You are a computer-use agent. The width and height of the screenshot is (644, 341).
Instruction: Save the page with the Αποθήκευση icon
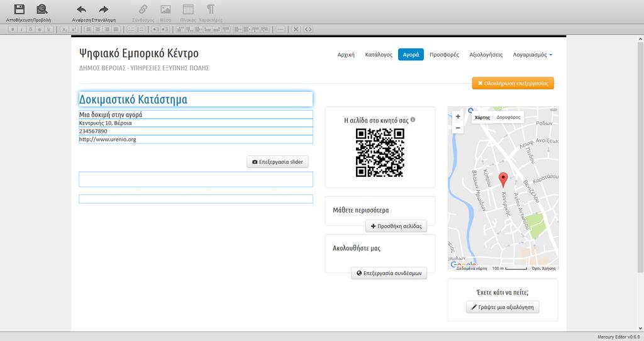click(19, 9)
